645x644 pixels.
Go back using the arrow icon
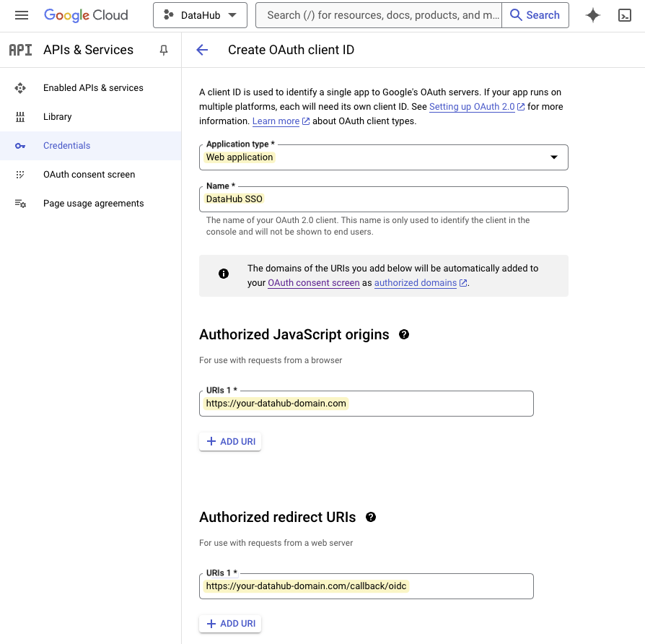pos(202,50)
